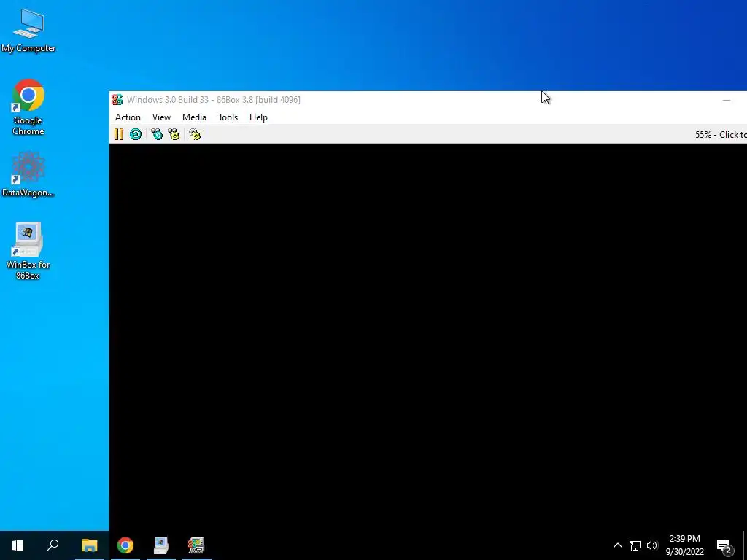This screenshot has height=560, width=747.
Task: Open the Tools menu
Action: [x=228, y=117]
